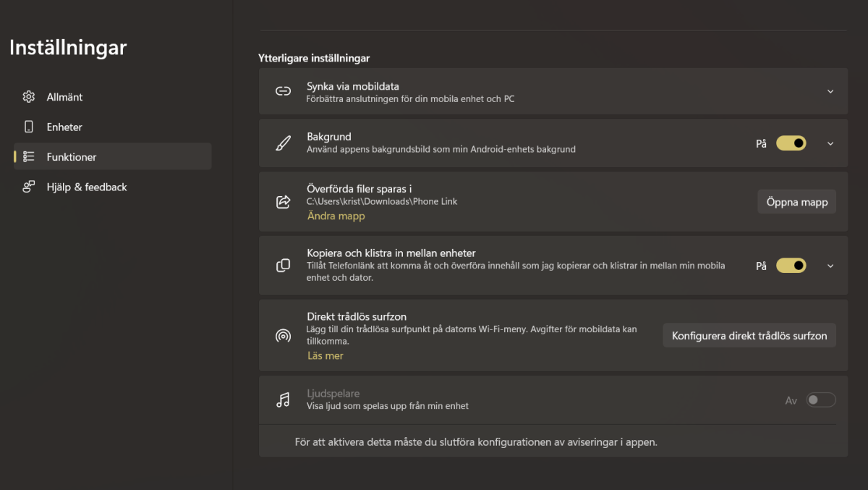The width and height of the screenshot is (868, 490).
Task: Enable the Ljudspelare toggle
Action: pyautogui.click(x=821, y=399)
